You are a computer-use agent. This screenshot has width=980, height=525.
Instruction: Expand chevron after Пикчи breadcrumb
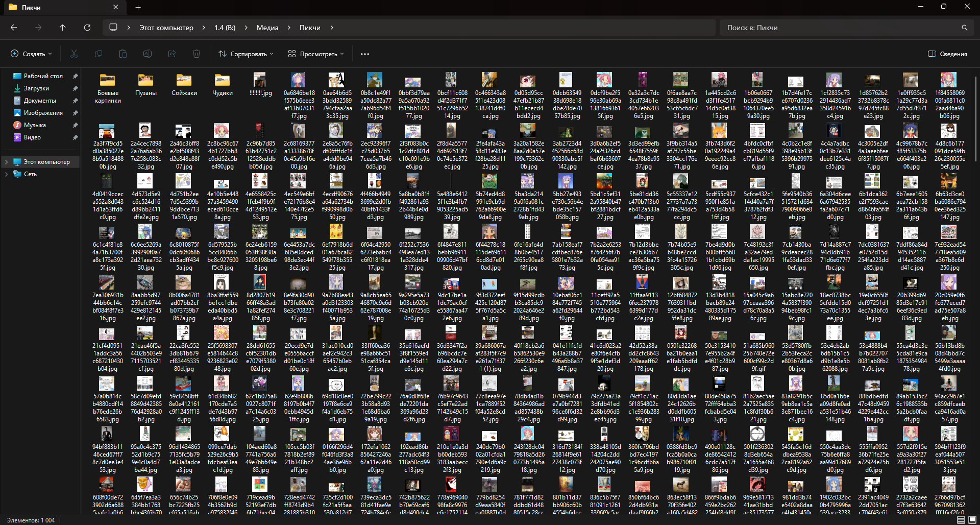[x=331, y=28]
